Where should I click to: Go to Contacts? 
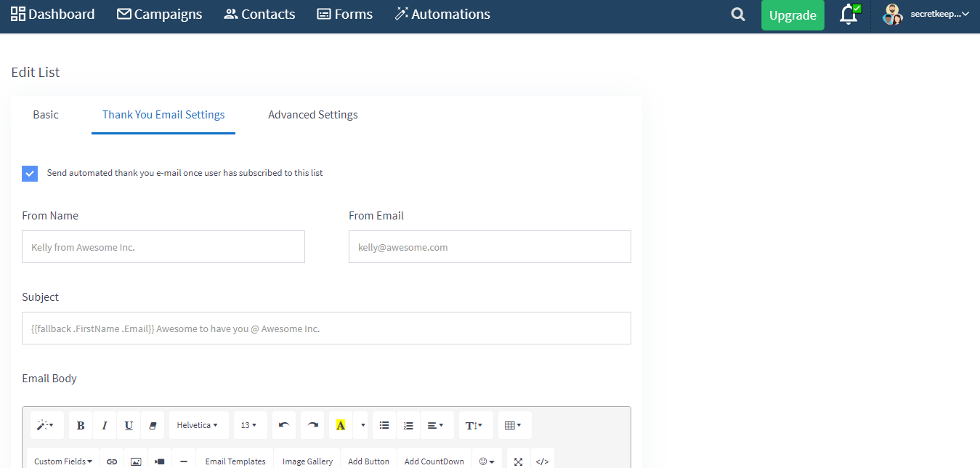(259, 14)
